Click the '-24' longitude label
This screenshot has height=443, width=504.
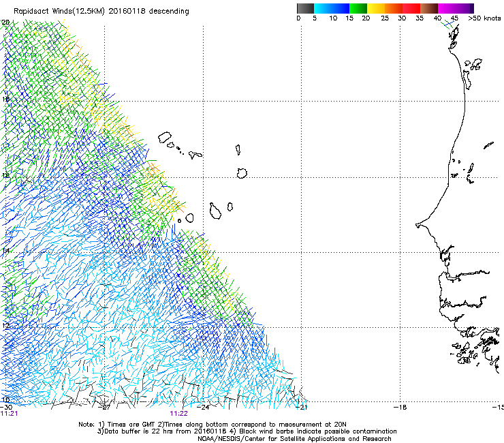(x=203, y=407)
